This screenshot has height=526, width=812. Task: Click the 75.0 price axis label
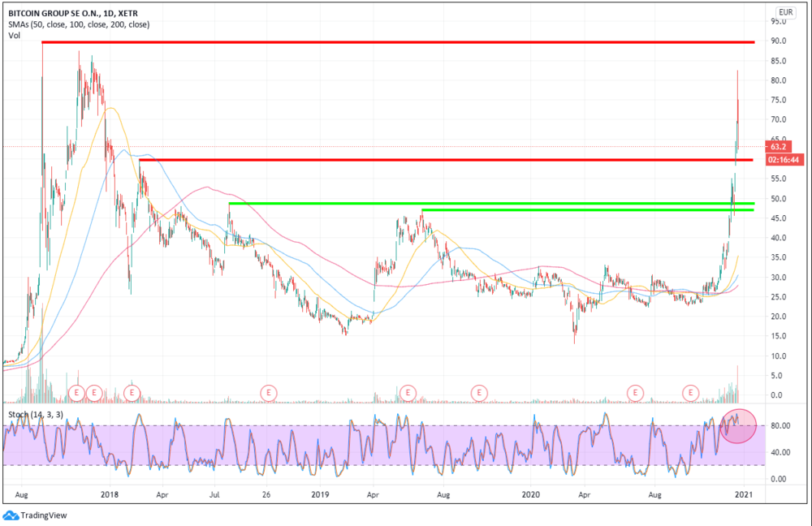pyautogui.click(x=779, y=100)
